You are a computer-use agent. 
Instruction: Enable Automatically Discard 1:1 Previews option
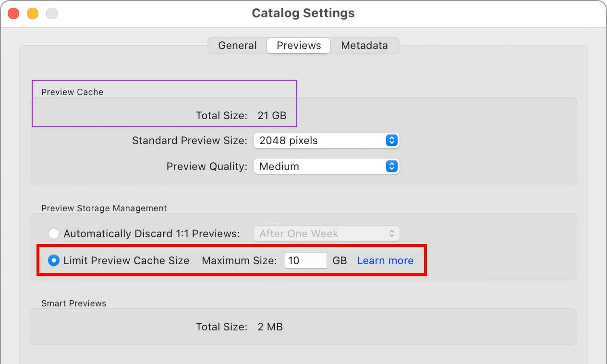[x=54, y=234]
